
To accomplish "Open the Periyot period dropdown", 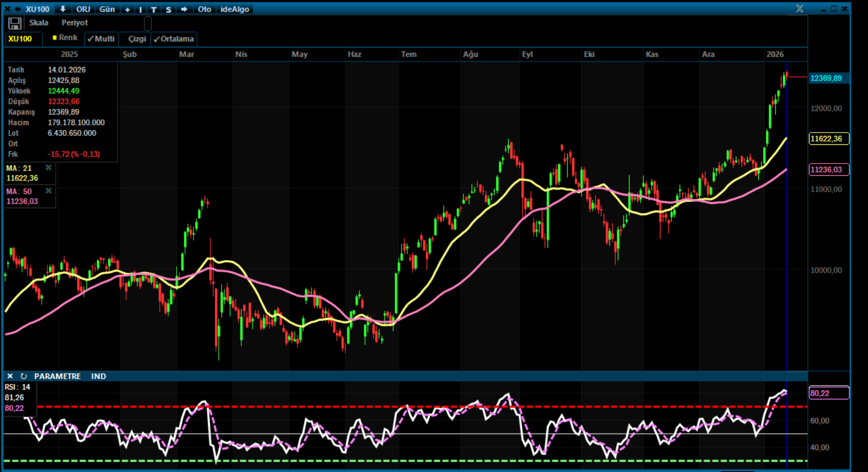I will (x=74, y=23).
